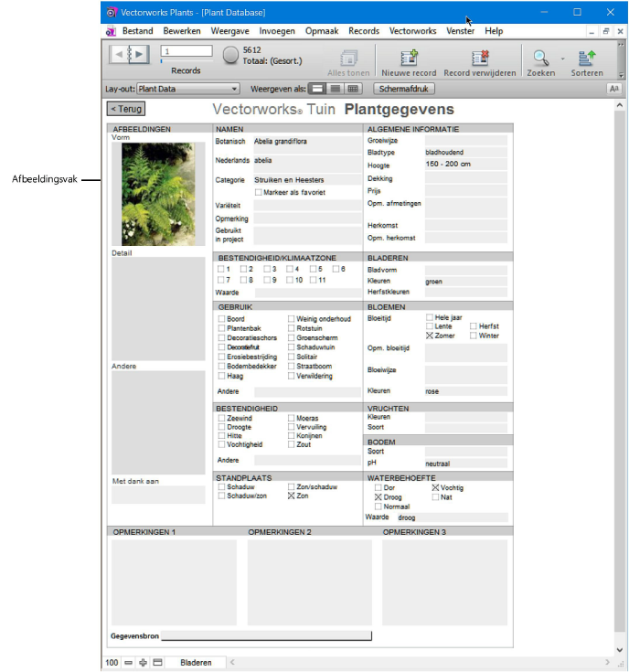
Task: Click the Sorteren sort icon
Action: 587,59
